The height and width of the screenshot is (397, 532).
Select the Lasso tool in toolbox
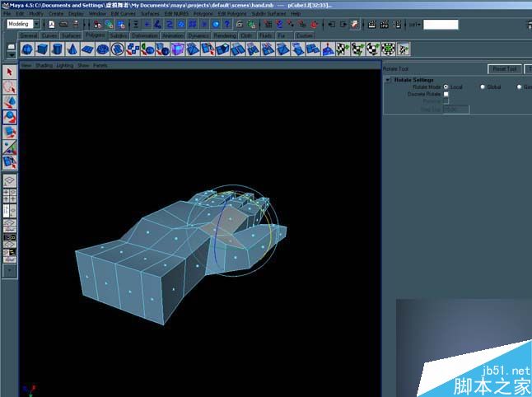point(10,86)
